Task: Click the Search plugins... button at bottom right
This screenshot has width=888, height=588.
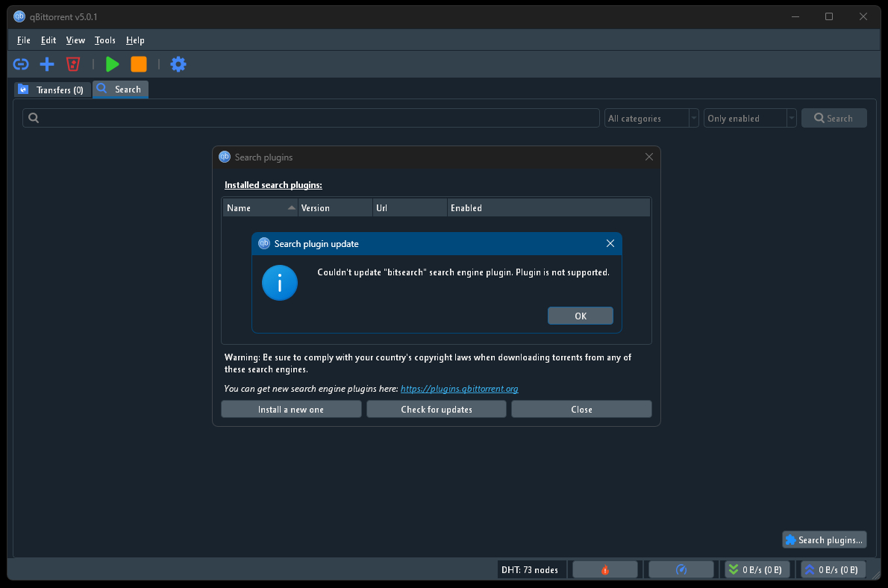Action: click(x=824, y=539)
